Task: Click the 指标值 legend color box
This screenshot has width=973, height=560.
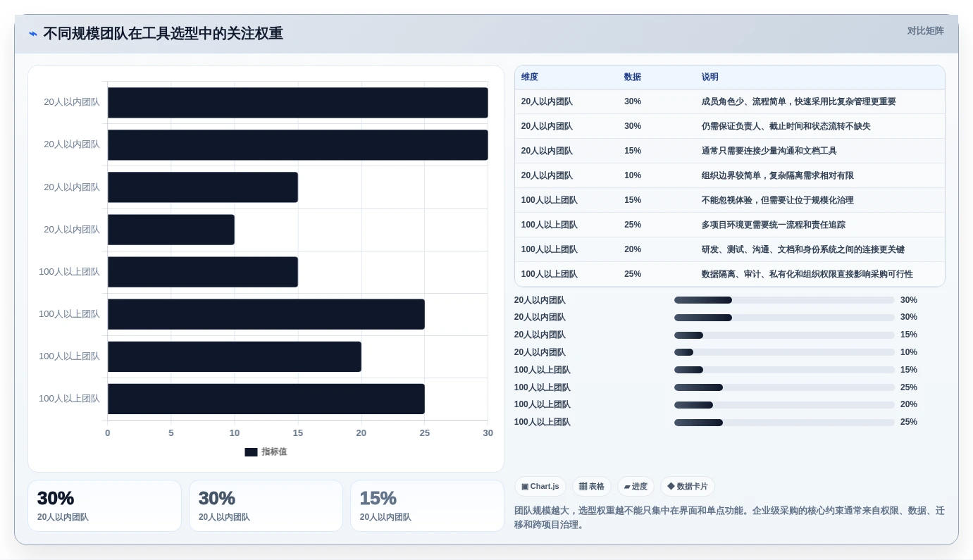Action: tap(251, 452)
